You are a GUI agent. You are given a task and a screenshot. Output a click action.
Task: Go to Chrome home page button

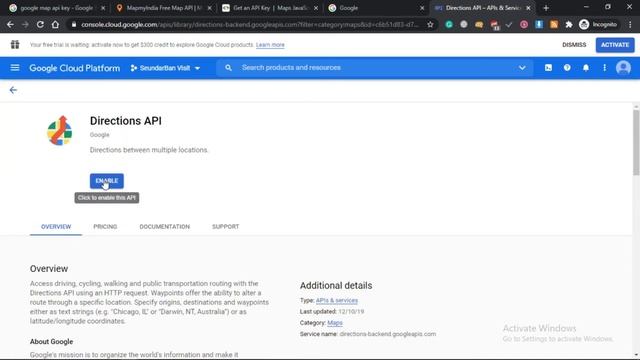[55, 24]
